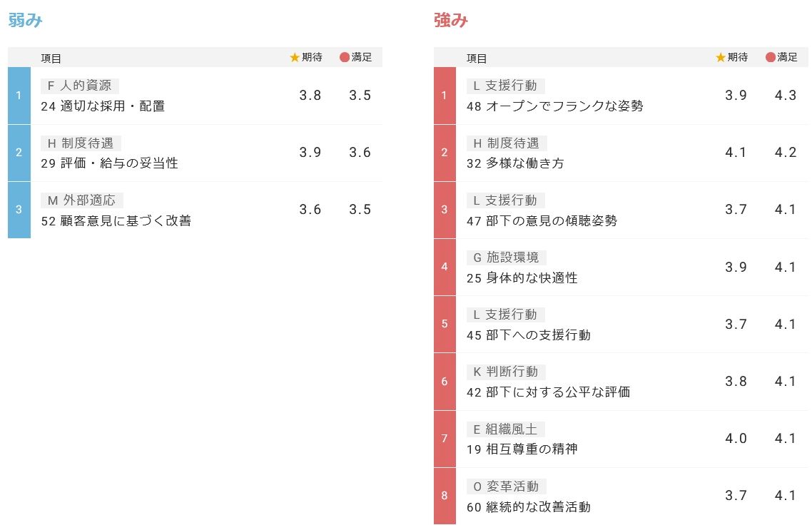812x530 pixels.
Task: Click the red 満足 circle icon in the 弱み header
Action: click(x=345, y=58)
